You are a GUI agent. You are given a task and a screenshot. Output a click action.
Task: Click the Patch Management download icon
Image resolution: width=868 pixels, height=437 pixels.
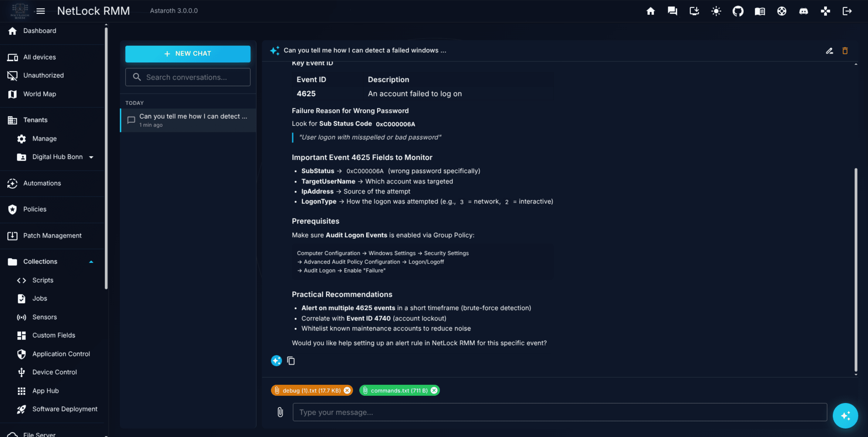click(12, 236)
